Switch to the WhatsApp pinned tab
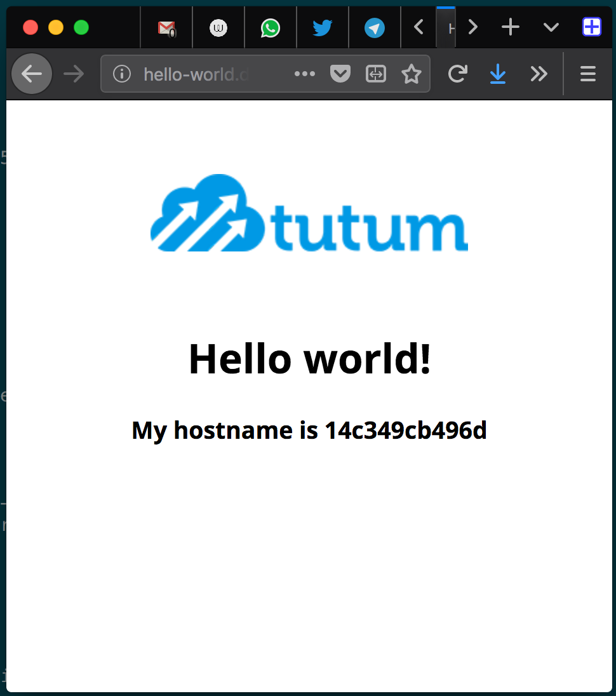Viewport: 616px width, 696px height. click(271, 28)
